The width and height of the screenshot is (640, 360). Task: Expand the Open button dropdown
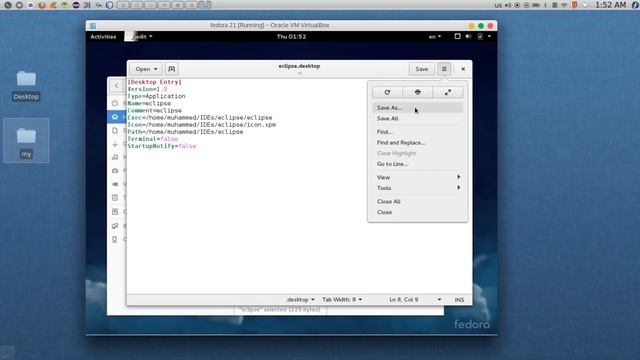pyautogui.click(x=146, y=69)
